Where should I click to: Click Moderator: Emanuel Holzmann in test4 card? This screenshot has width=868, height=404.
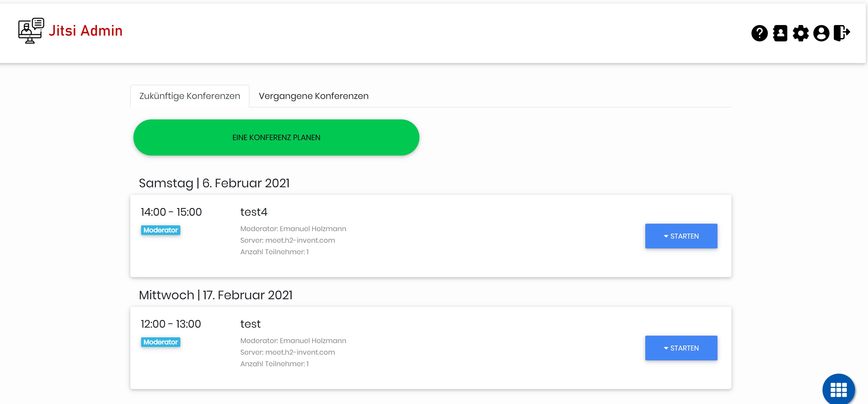click(293, 229)
